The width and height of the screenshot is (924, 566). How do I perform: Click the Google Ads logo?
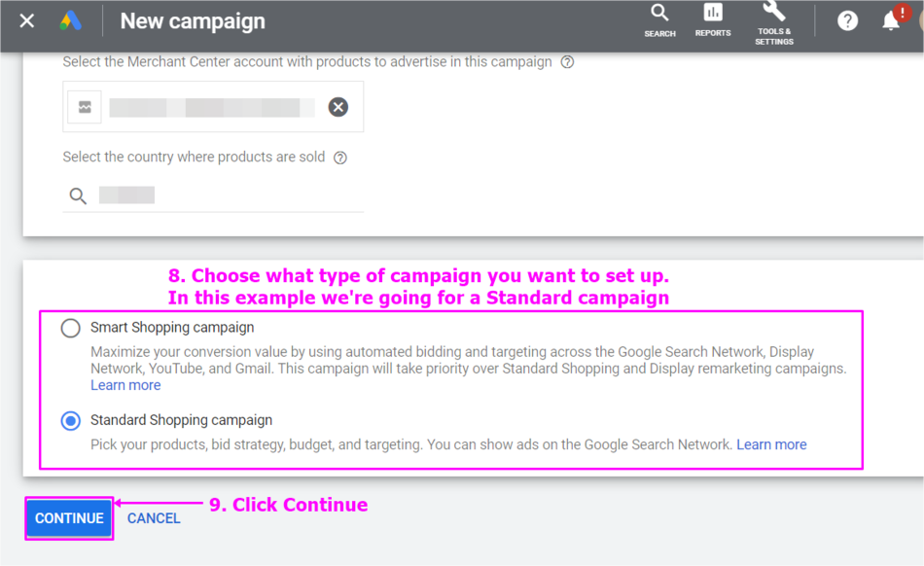click(71, 21)
